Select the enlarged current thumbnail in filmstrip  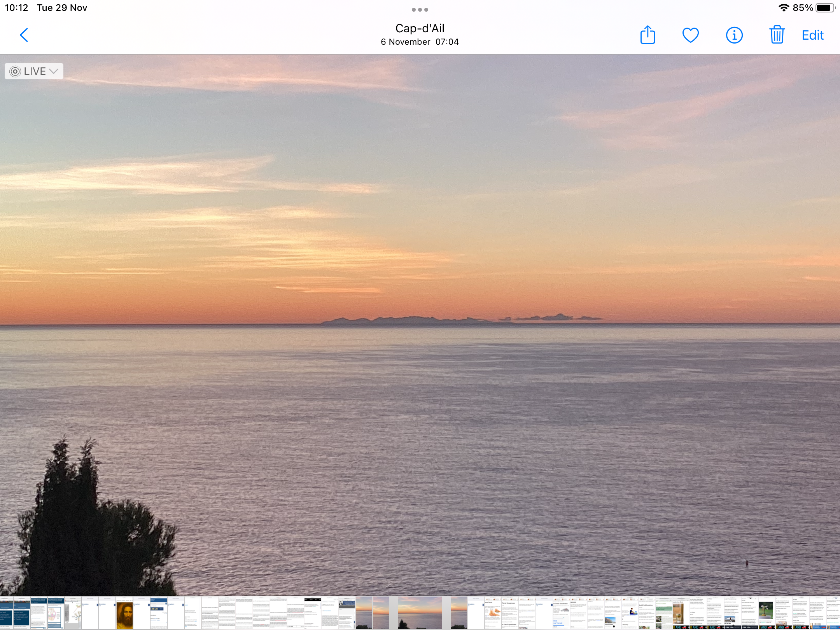point(420,614)
